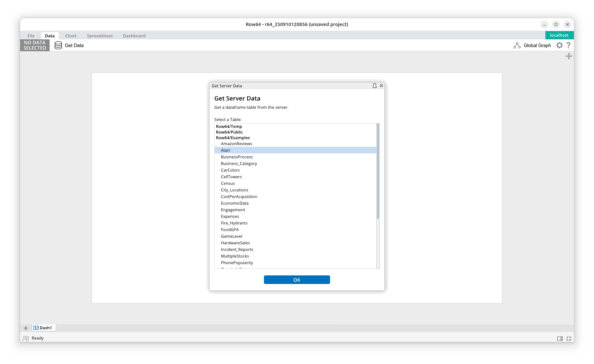Open the Global Graph view
This screenshot has height=364, width=594.
point(532,45)
